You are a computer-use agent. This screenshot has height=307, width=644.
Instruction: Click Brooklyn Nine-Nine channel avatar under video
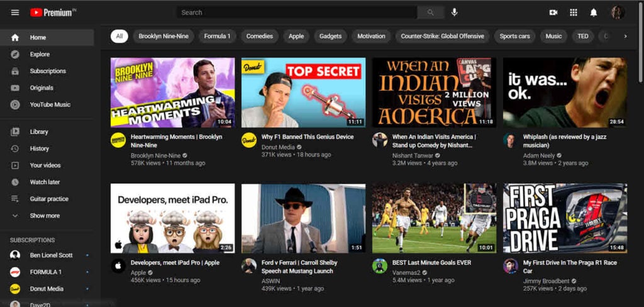[118, 140]
